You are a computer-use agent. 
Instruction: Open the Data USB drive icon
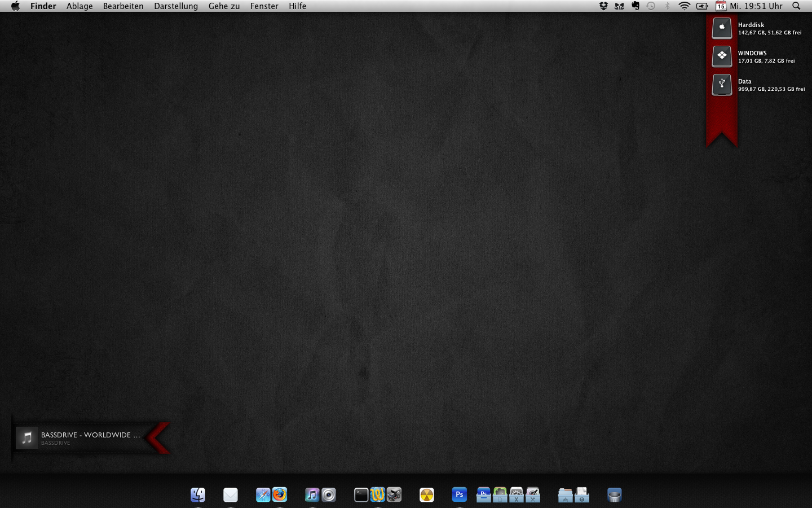click(722, 84)
